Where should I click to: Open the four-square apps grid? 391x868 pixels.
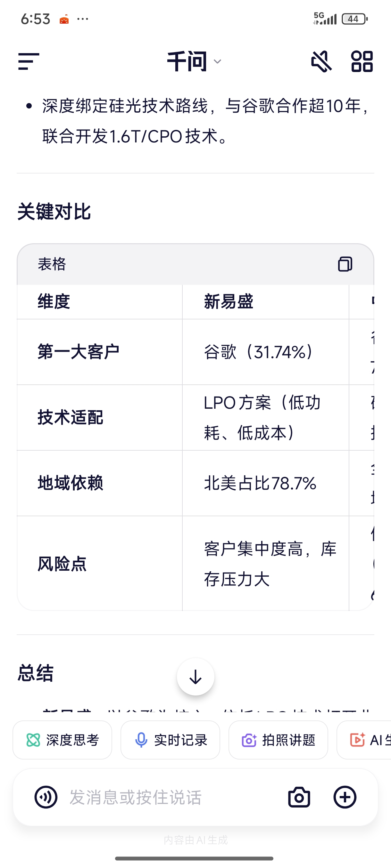(x=362, y=61)
